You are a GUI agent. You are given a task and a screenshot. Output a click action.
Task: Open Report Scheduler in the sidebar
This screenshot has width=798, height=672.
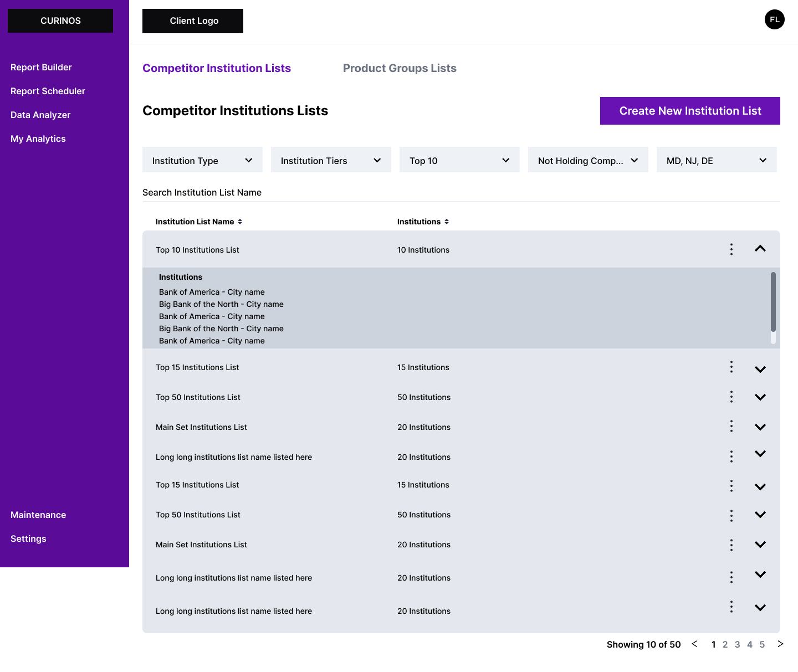[48, 91]
